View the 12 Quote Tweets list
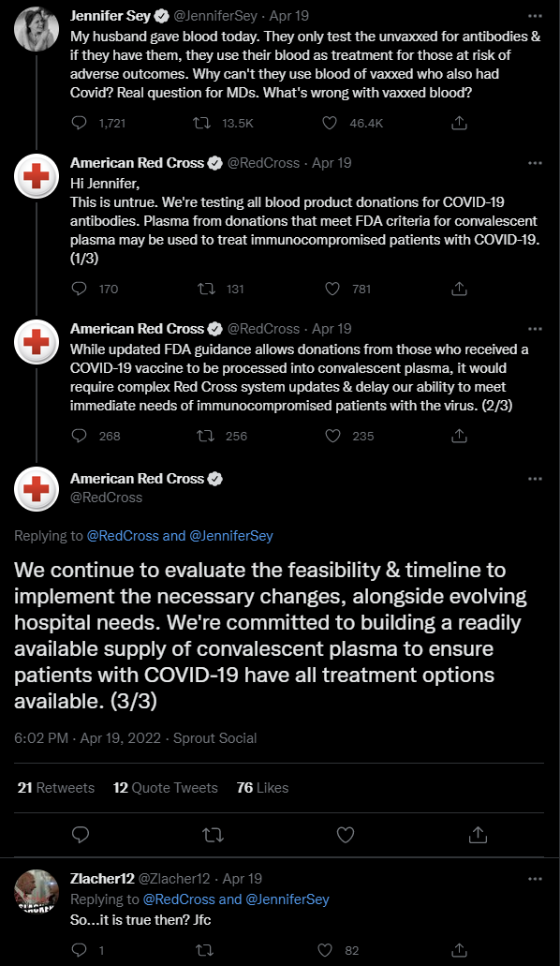Viewport: 560px width, 966px height. pos(165,787)
